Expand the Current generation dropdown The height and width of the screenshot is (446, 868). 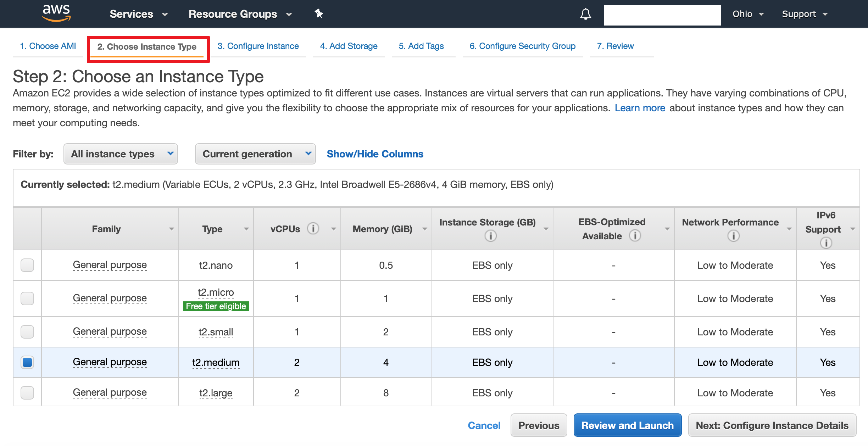(255, 154)
